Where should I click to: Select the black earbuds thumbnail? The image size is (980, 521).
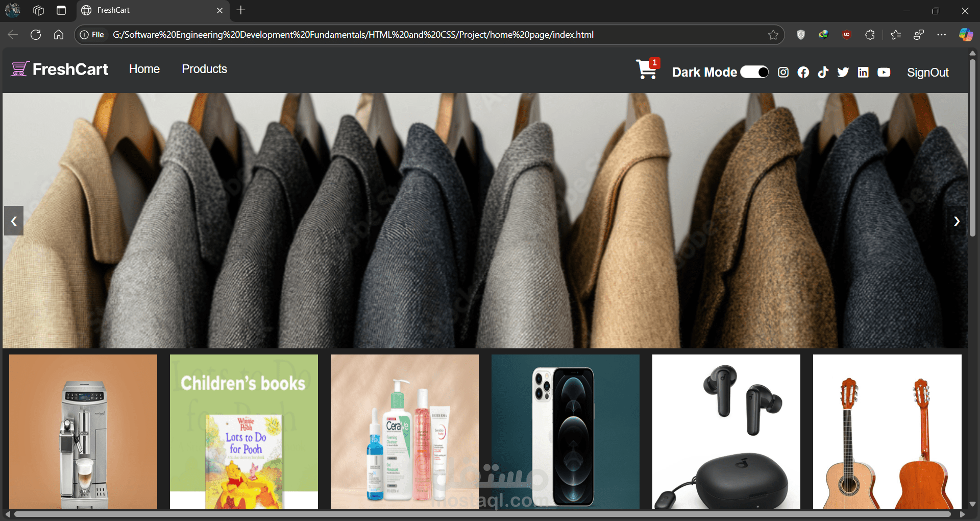[726, 432]
